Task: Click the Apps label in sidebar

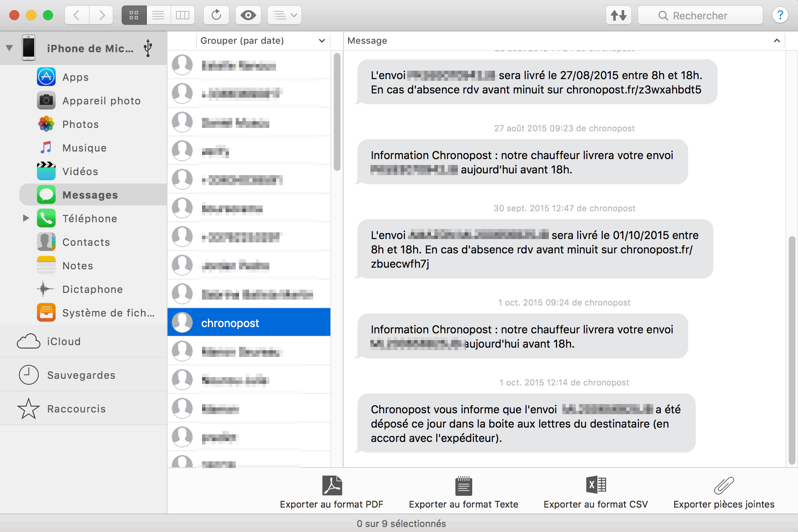Action: click(76, 77)
